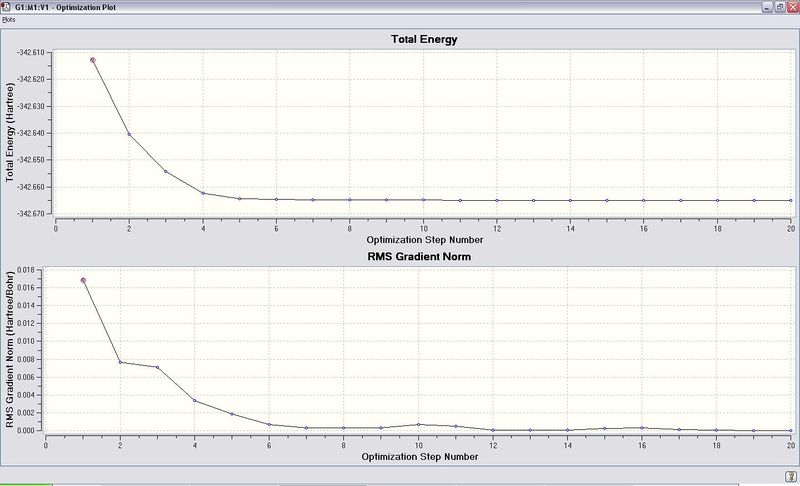
Task: Select step 18 point on Total Energy curve
Action: (x=717, y=200)
